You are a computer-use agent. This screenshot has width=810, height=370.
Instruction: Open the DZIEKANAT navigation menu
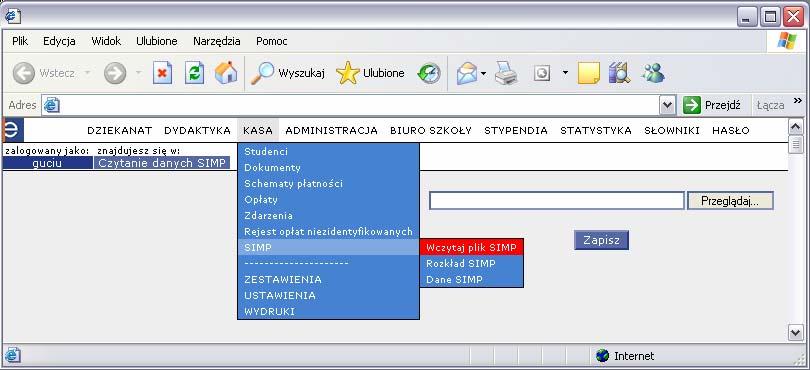pos(119,131)
